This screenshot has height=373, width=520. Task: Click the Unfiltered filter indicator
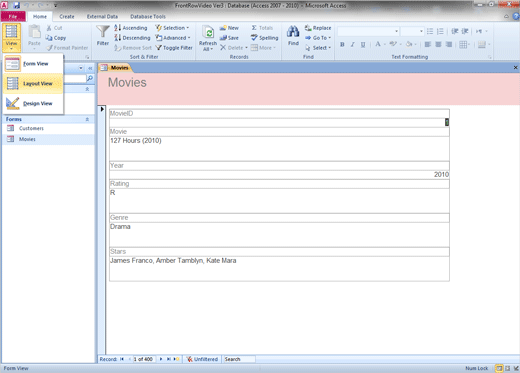pos(202,359)
